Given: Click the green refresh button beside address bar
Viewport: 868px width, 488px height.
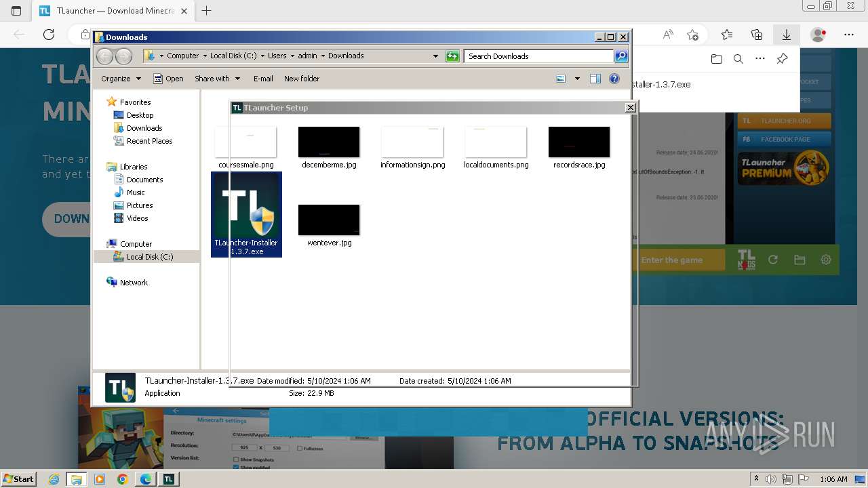Looking at the screenshot, I should 452,56.
